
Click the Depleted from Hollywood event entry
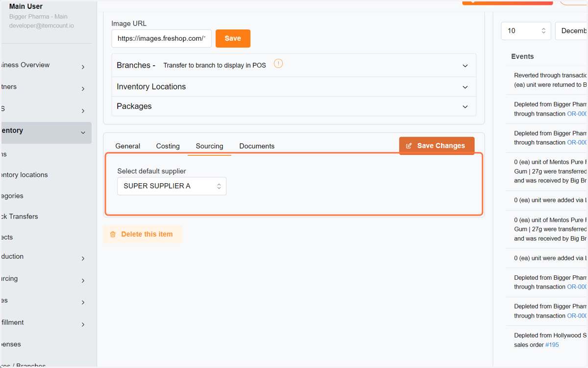[x=551, y=340]
